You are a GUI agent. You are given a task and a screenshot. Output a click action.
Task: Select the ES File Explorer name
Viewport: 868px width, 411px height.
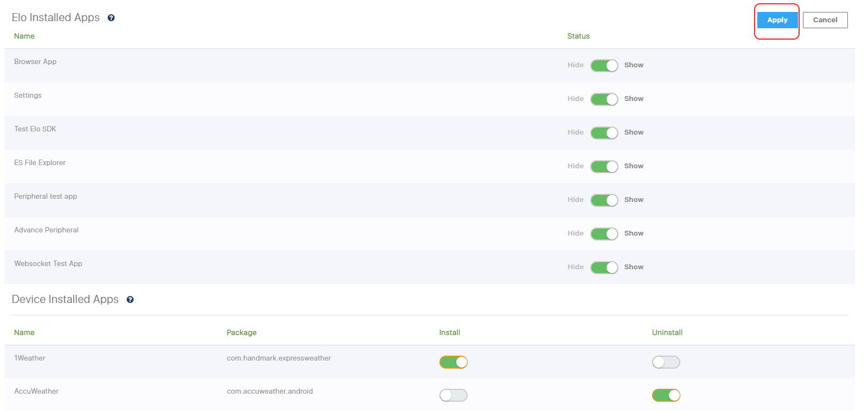(40, 163)
